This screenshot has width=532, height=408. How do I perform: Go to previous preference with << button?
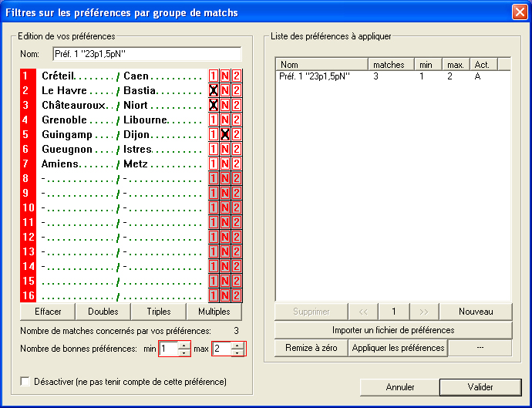[363, 312]
